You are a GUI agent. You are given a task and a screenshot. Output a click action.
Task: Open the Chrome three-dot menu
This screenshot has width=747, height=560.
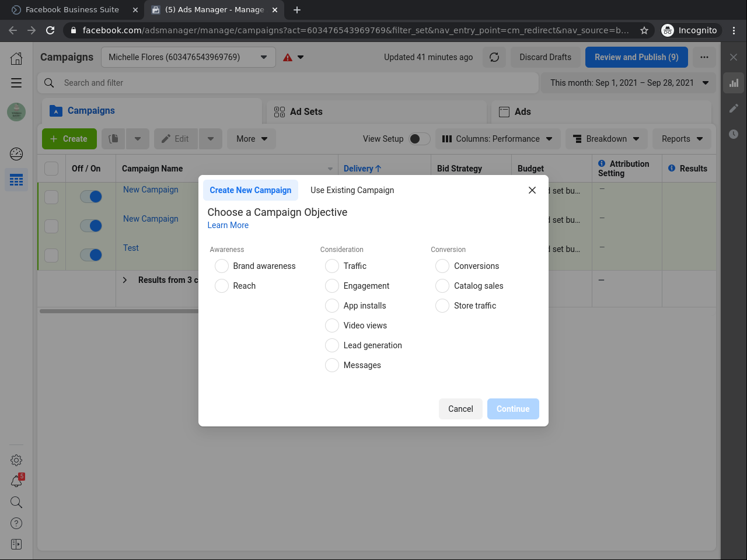point(734,30)
